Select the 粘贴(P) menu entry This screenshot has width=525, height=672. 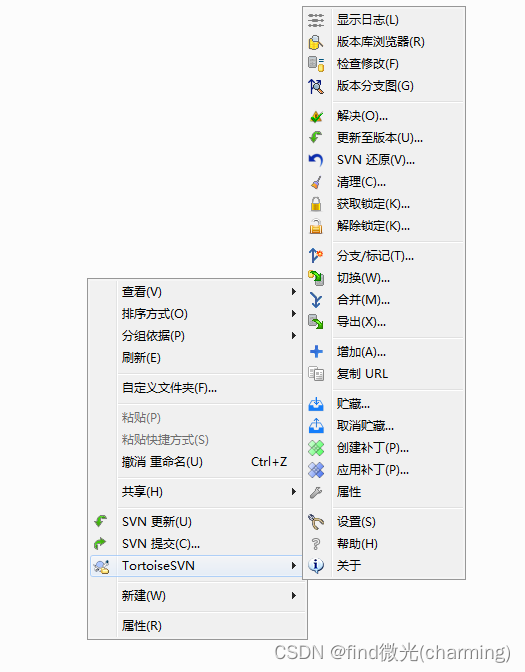point(195,418)
